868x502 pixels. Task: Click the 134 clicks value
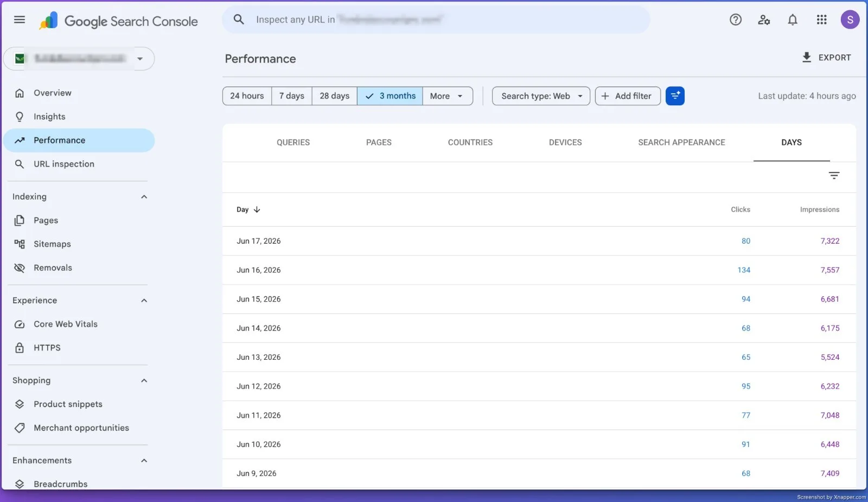[744, 270]
